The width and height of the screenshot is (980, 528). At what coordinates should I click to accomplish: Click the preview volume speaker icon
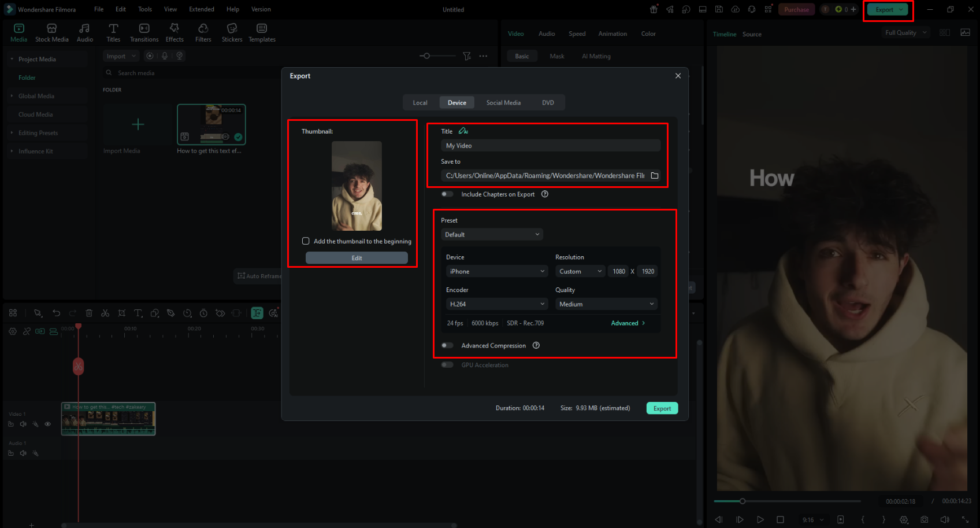[945, 519]
